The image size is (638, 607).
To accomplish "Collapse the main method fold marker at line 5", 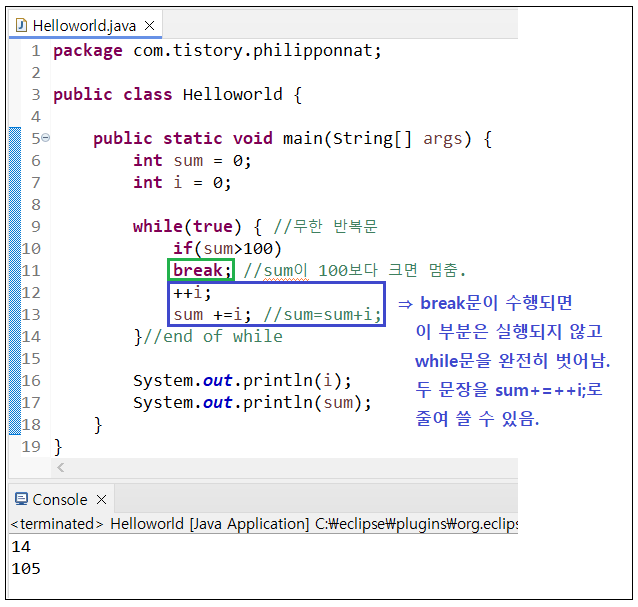I will (46, 138).
